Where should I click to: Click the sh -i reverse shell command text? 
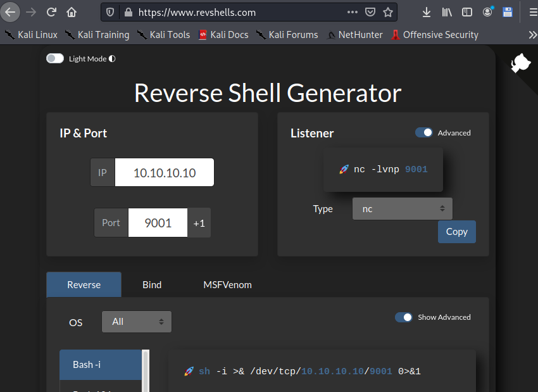pyautogui.click(x=310, y=371)
